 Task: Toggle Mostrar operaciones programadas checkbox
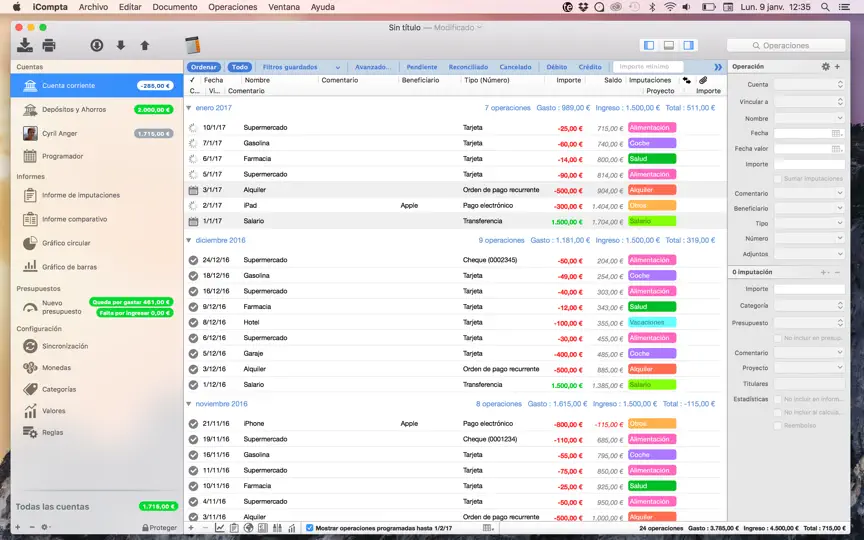pos(310,528)
